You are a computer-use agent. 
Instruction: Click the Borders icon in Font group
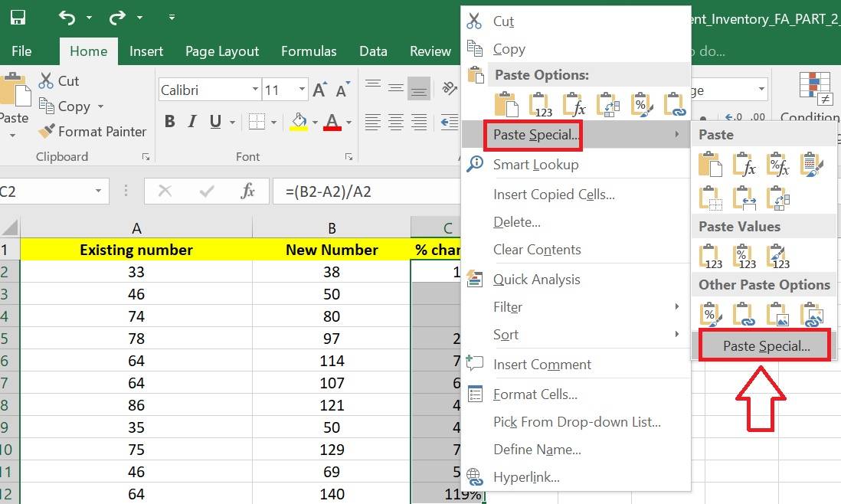[257, 122]
